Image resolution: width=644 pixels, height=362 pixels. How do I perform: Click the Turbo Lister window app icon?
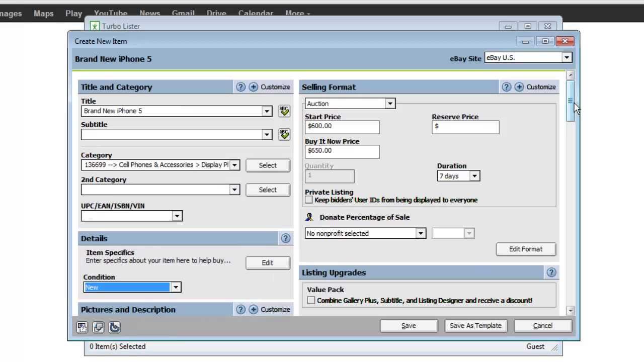(95, 27)
